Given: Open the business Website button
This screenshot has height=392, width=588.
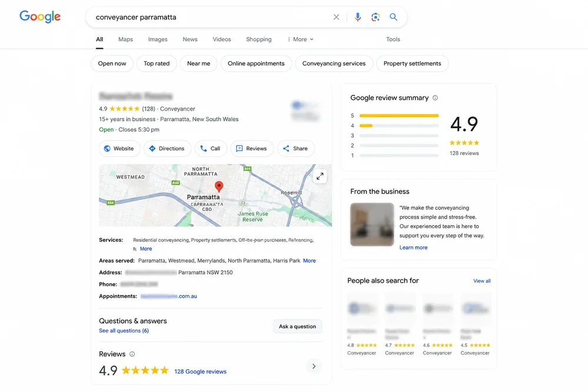Looking at the screenshot, I should point(119,149).
